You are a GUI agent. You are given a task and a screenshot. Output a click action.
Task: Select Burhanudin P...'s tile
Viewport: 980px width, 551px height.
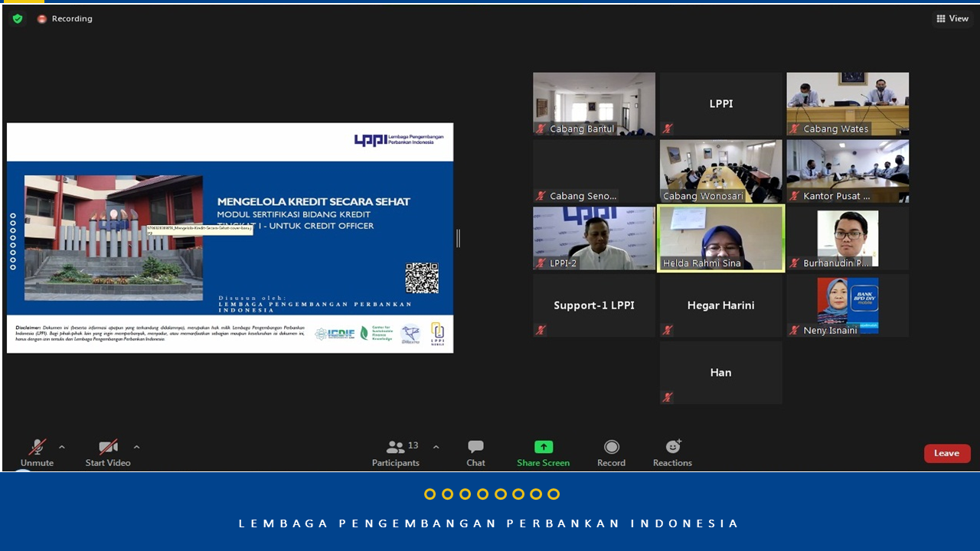pos(848,238)
